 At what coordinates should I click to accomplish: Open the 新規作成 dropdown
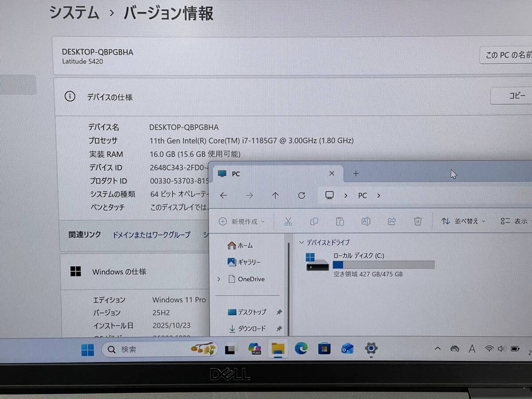pyautogui.click(x=242, y=221)
